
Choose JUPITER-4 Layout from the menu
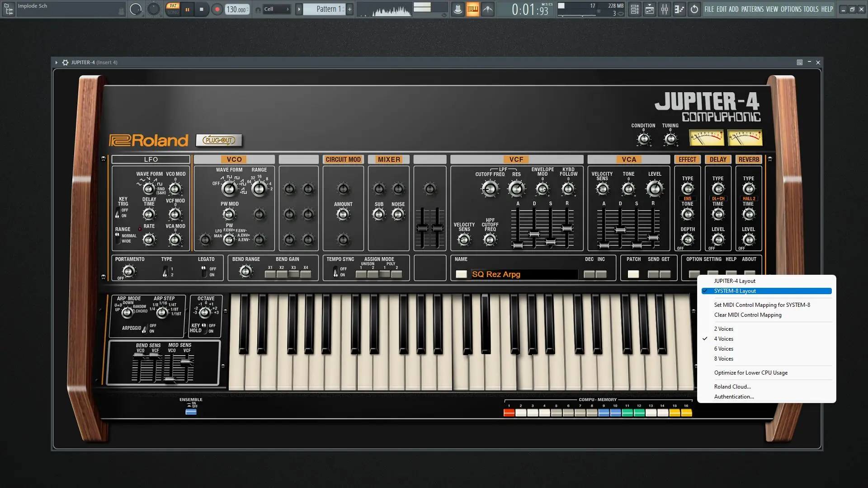(734, 281)
